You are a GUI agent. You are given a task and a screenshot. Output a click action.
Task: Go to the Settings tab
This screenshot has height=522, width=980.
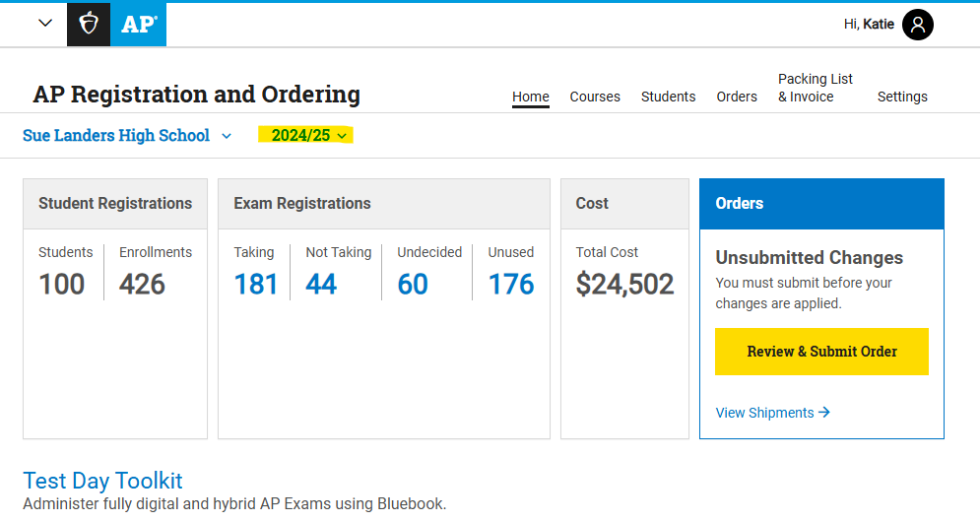[902, 97]
